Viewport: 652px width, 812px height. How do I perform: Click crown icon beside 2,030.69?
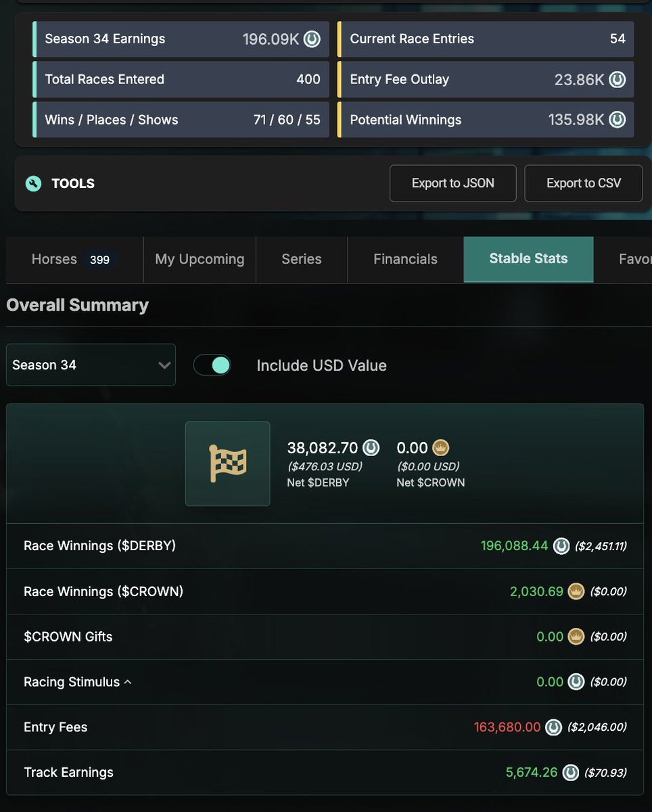[x=576, y=591]
